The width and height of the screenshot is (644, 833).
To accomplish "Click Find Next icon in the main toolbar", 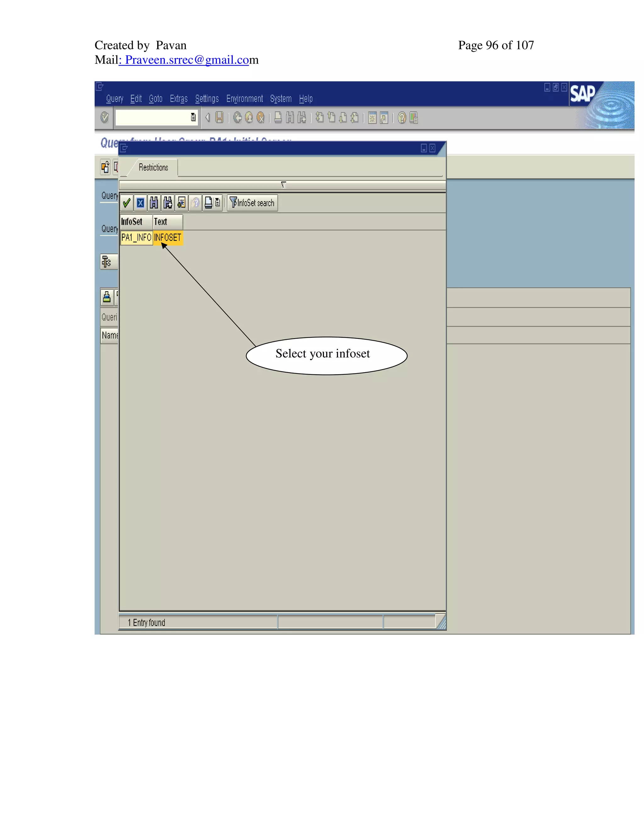I will tap(302, 118).
